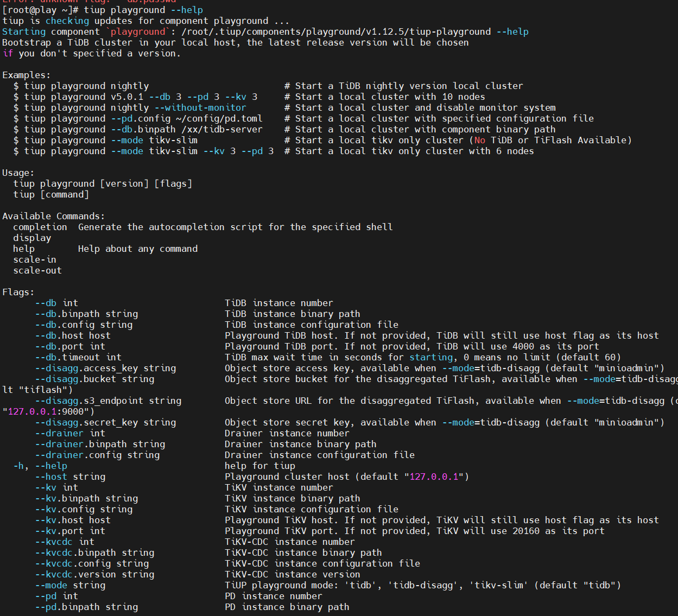
Task: Click '--drainer.config string' flag
Action: (x=97, y=455)
